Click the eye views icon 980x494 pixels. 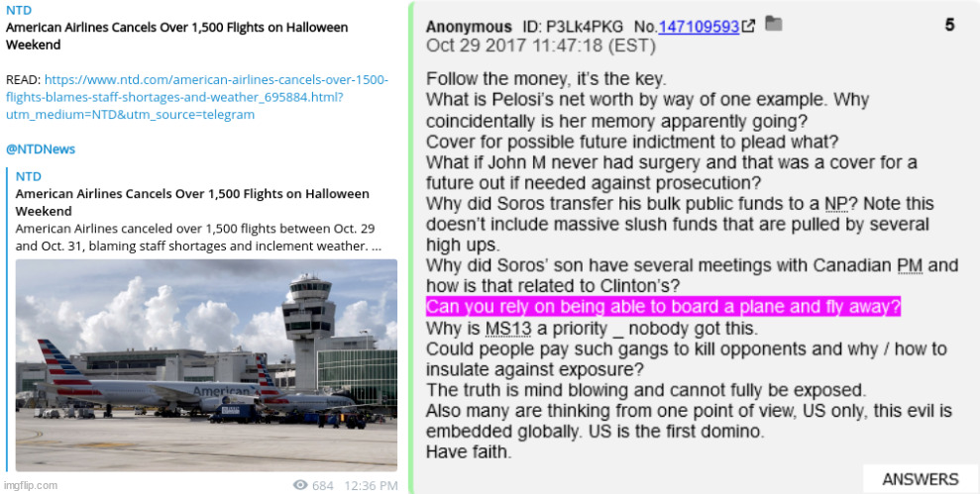[x=300, y=485]
